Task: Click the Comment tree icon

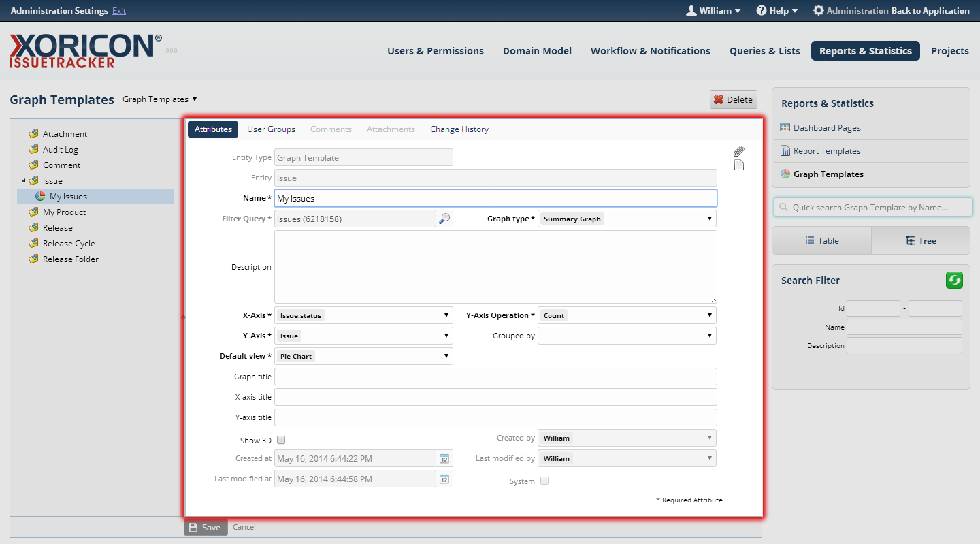Action: (33, 165)
